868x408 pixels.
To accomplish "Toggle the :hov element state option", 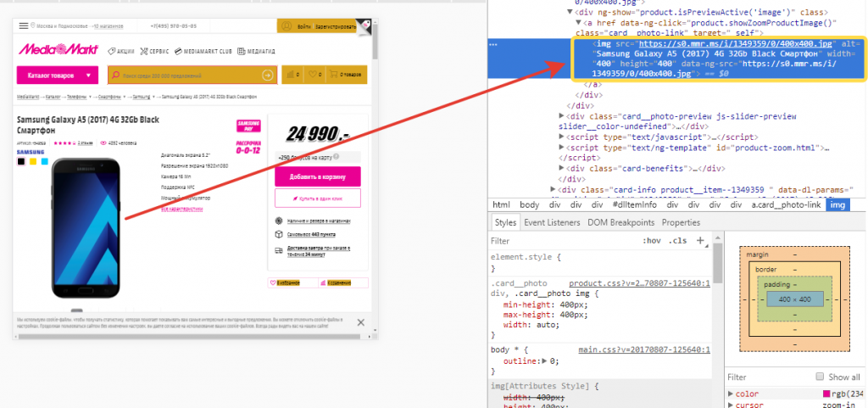I will (651, 241).
